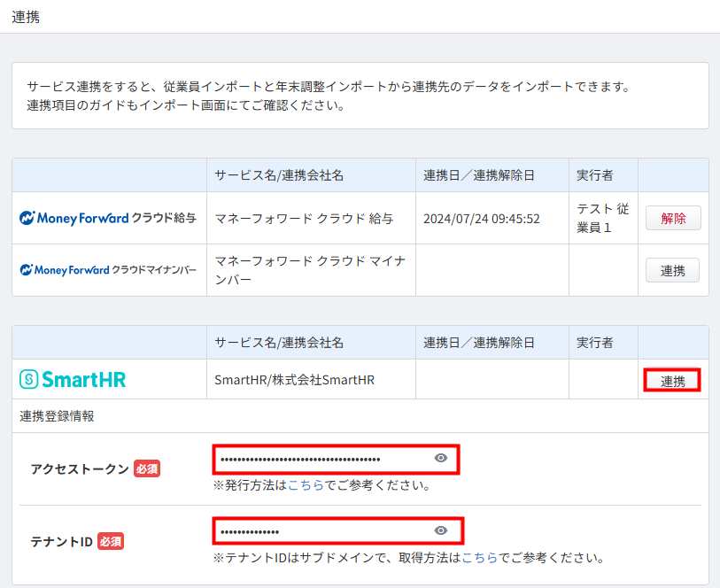Select the テスト 従業員１ executor cell
The width and height of the screenshot is (720, 588).
tap(602, 218)
